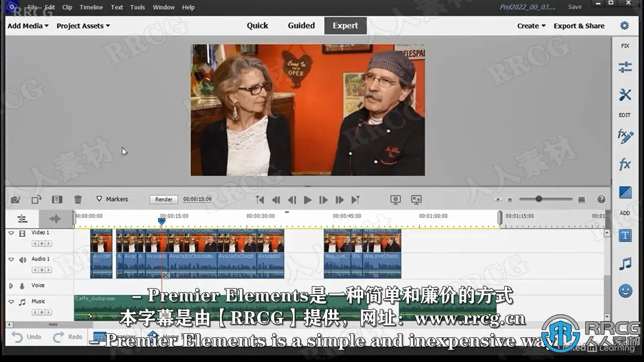Click the Voice track microphone icon
644x362 pixels.
(22, 286)
